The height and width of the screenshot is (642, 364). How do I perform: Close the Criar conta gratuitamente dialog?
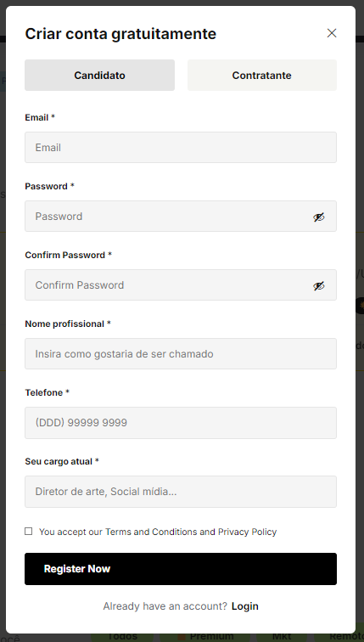[332, 33]
